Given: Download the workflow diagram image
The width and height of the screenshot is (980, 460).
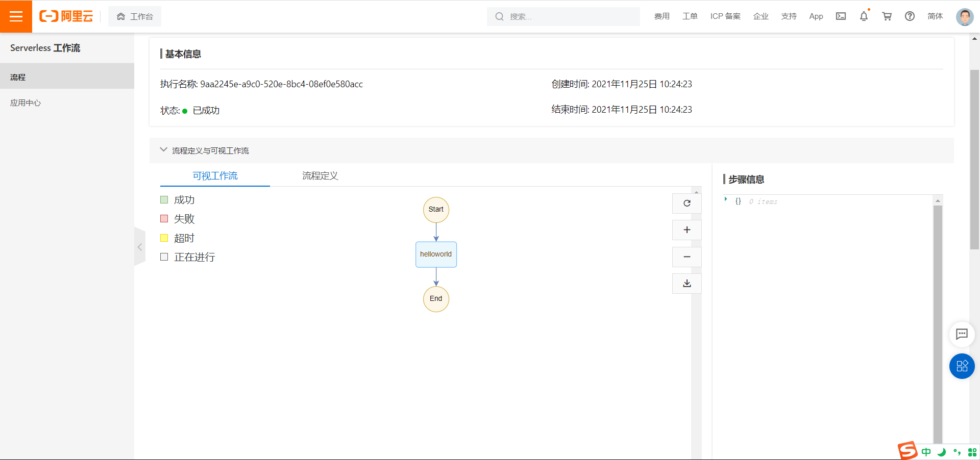Looking at the screenshot, I should click(687, 283).
